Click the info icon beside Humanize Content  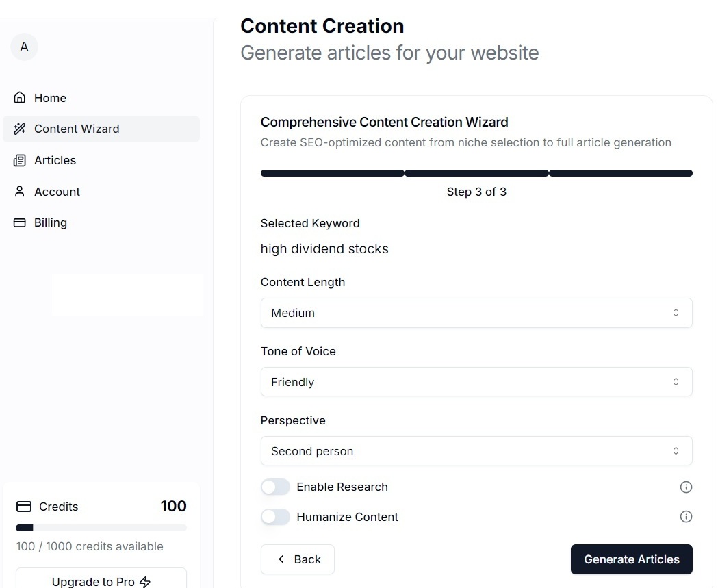686,517
